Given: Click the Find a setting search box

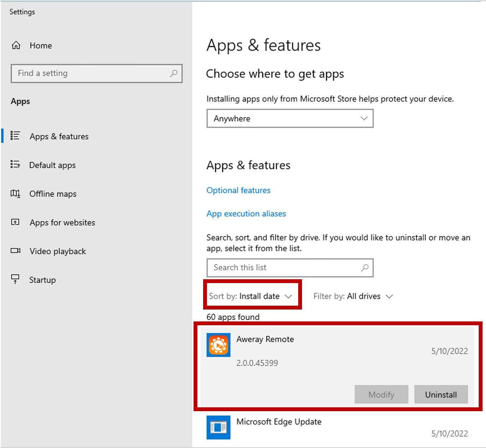Looking at the screenshot, I should coord(92,73).
